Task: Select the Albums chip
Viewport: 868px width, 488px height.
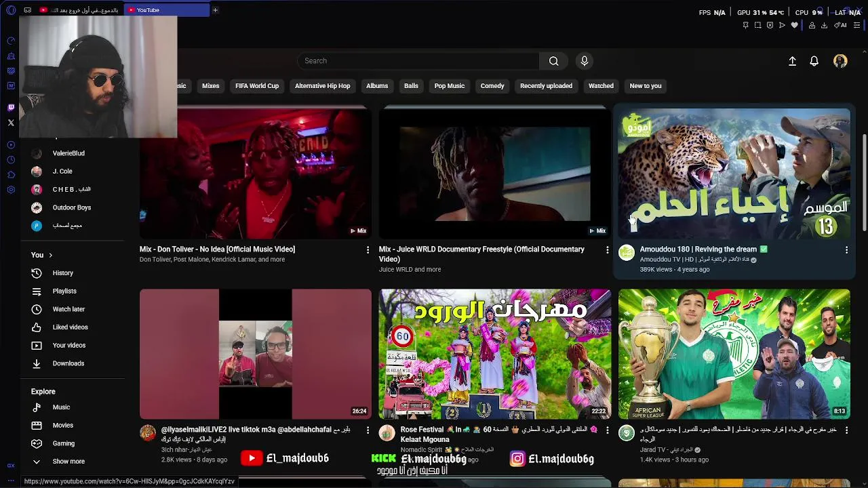Action: (377, 86)
